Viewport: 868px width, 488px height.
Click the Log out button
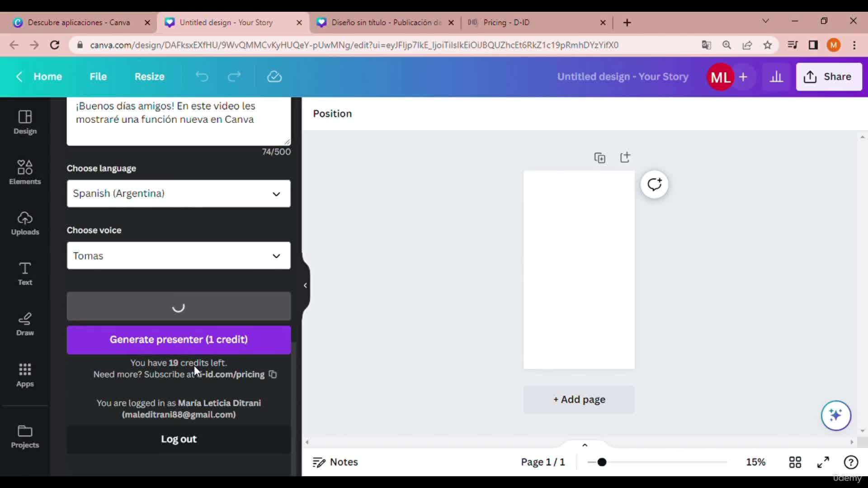[179, 439]
